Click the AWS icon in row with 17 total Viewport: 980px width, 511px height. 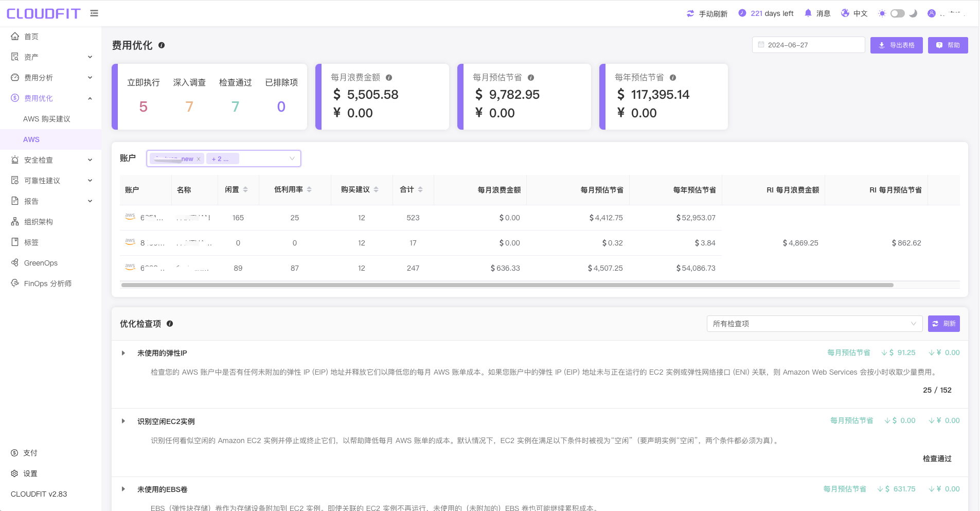tap(130, 242)
